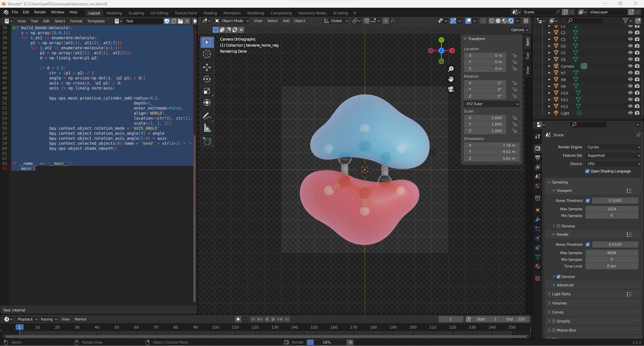
Task: Uncheck Viewport Noise Threshold checkbox
Action: click(588, 201)
